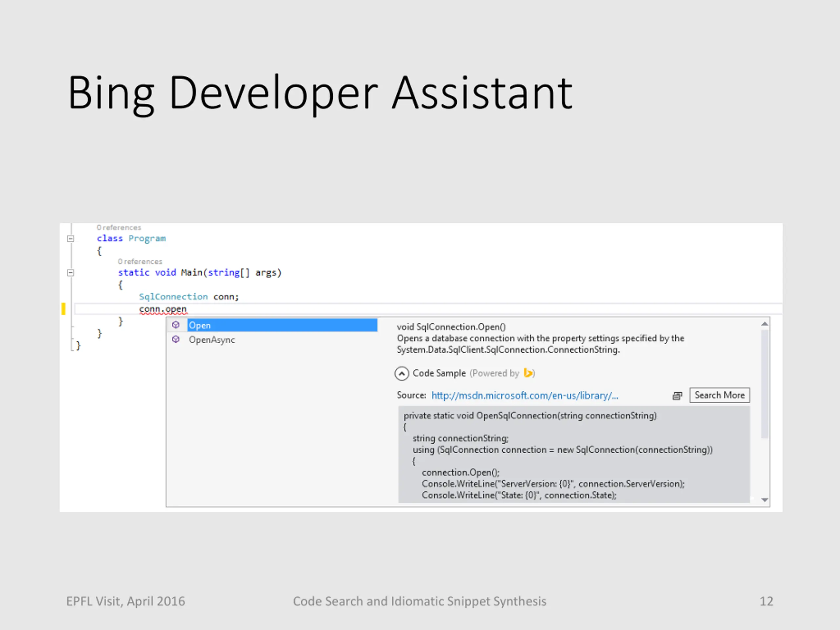Click the scrollbar down arrow in popup
The height and width of the screenshot is (630, 840).
point(765,500)
